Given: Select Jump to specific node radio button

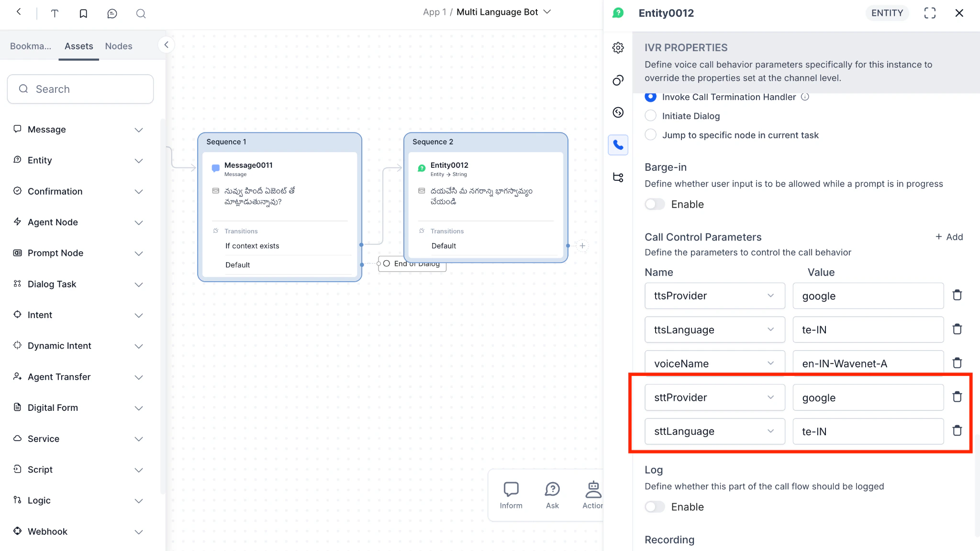Looking at the screenshot, I should pyautogui.click(x=651, y=135).
